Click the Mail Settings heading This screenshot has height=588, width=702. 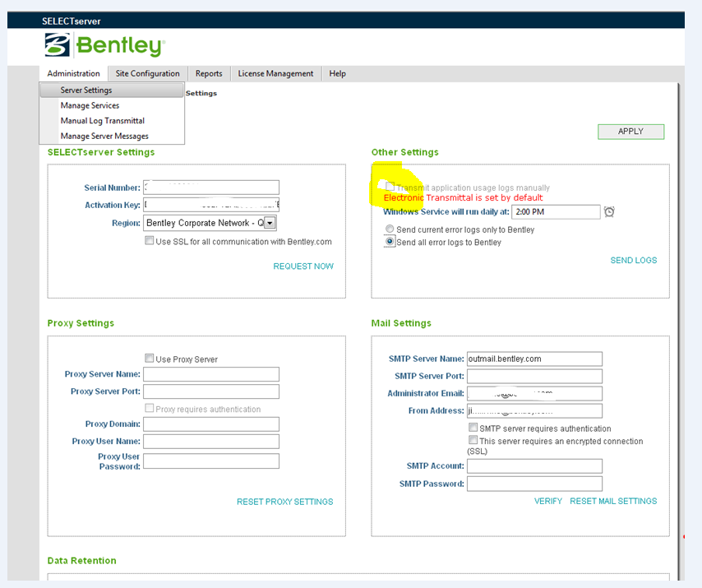click(x=401, y=323)
